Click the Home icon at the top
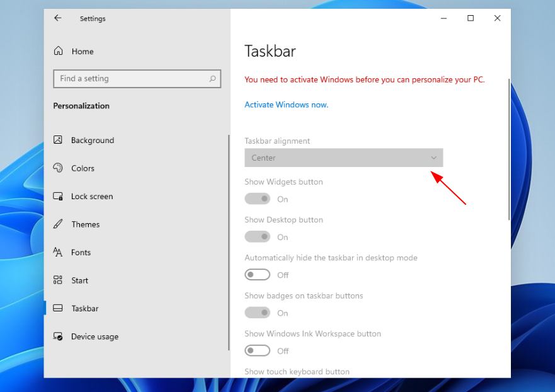Screen dimensions: 555x392 coord(59,51)
